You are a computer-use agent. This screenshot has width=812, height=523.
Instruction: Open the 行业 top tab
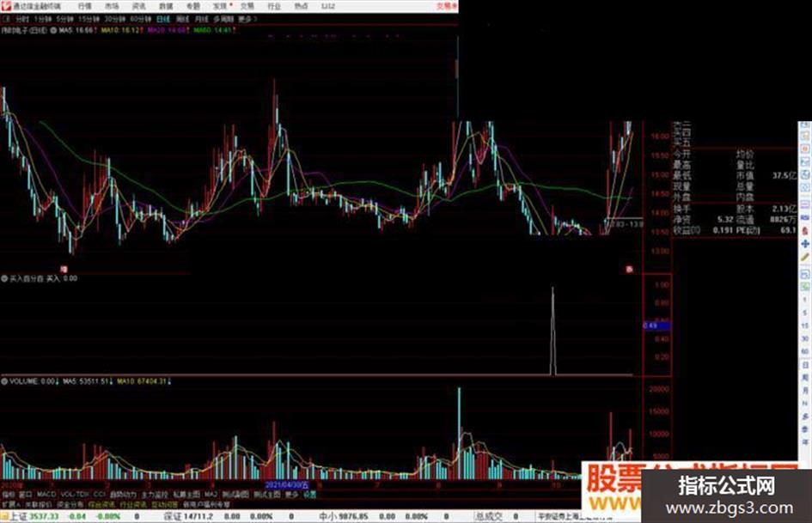point(274,6)
